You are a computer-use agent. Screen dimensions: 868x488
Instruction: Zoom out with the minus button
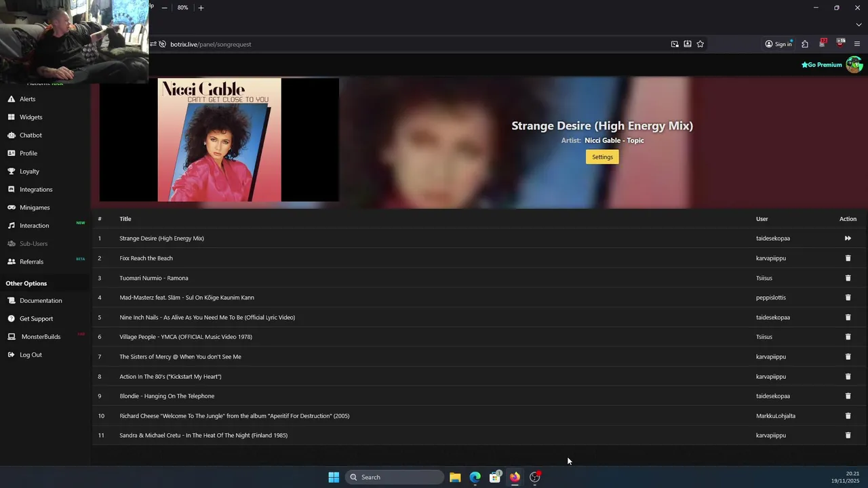[164, 7]
